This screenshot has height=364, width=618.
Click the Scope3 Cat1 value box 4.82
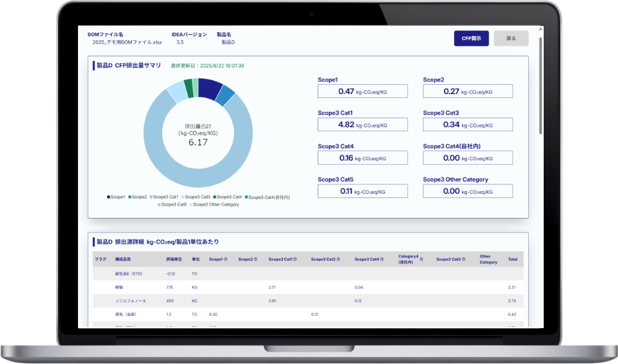click(363, 124)
